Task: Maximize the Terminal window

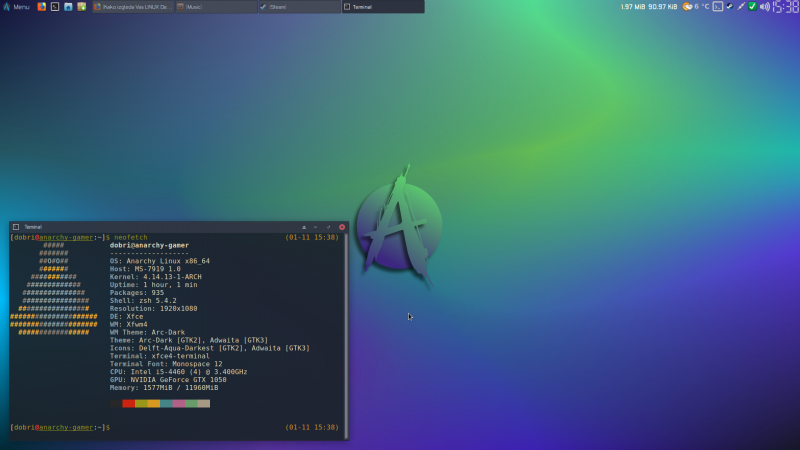Action: click(x=329, y=227)
